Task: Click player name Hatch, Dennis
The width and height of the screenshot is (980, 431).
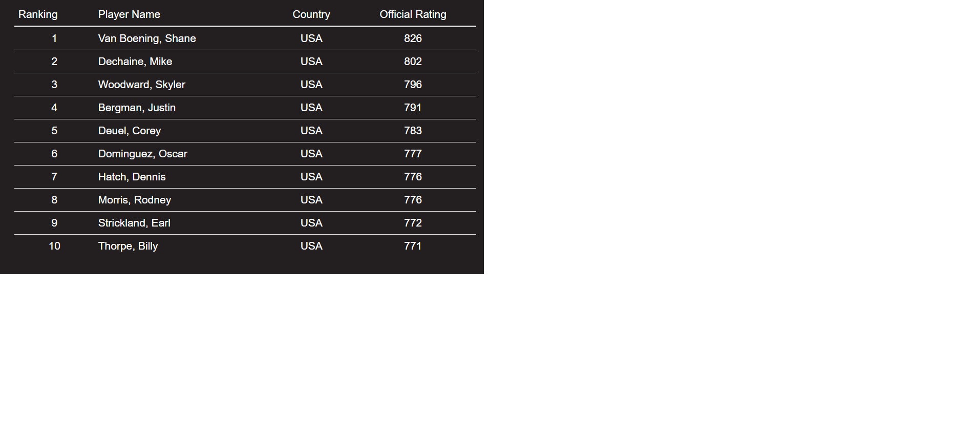Action: click(132, 177)
